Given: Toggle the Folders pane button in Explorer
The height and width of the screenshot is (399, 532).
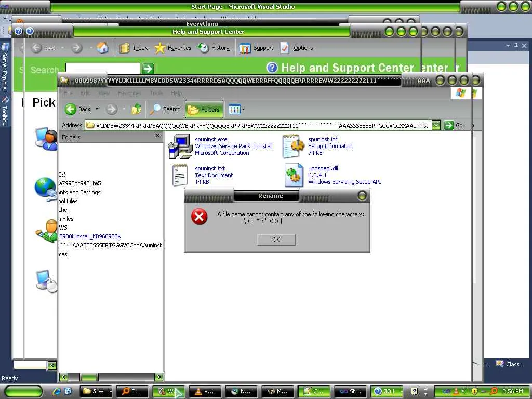Looking at the screenshot, I should 204,109.
